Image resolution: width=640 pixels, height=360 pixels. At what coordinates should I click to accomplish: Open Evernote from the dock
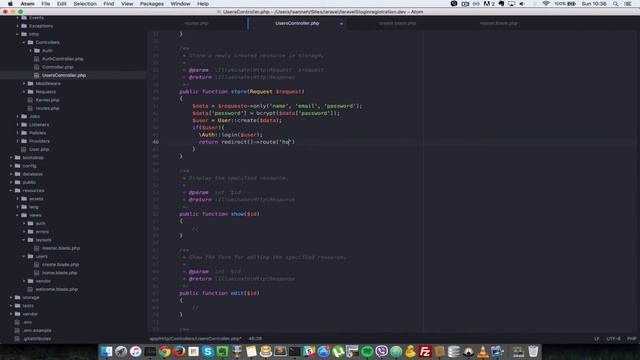pyautogui.click(x=222, y=351)
